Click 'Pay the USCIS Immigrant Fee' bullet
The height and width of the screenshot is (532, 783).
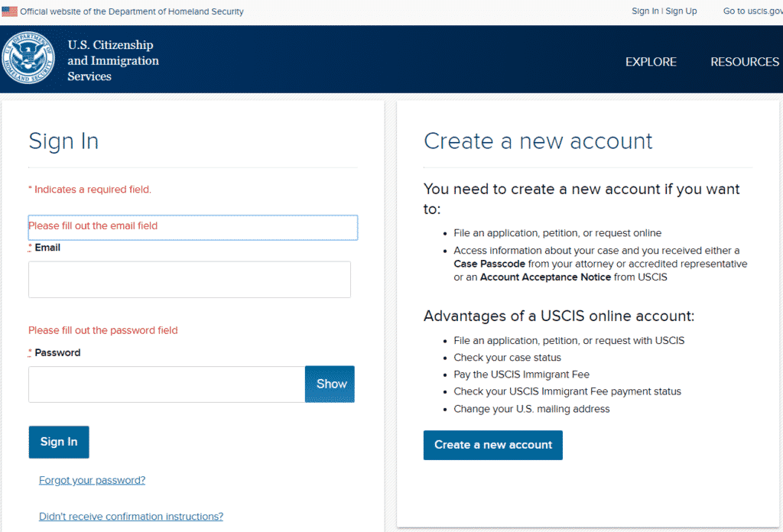tap(521, 375)
